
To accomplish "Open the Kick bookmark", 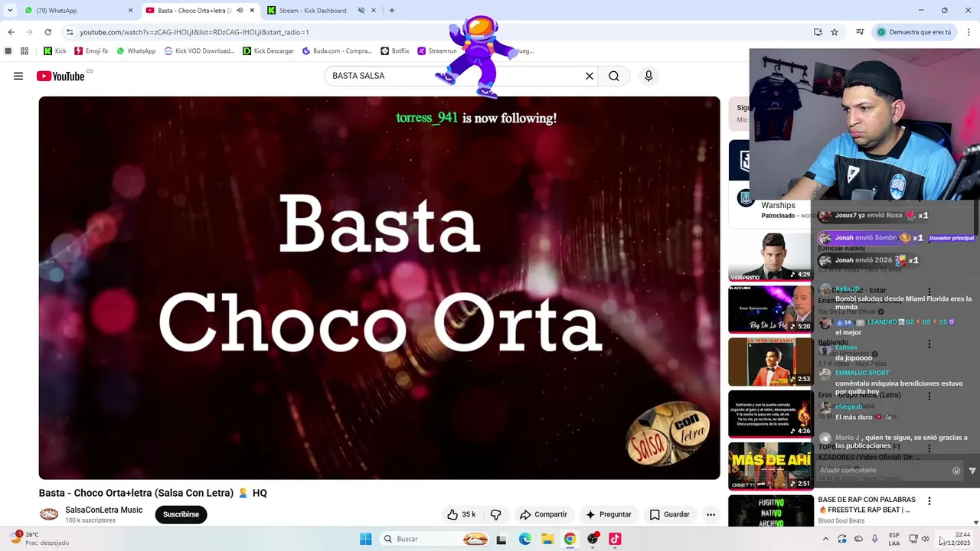I will (55, 51).
